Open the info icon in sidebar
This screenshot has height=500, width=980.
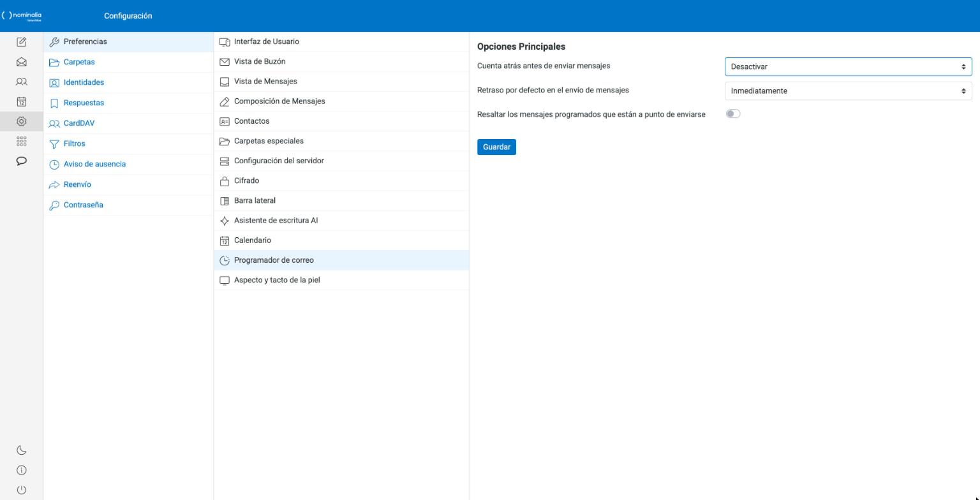click(21, 470)
